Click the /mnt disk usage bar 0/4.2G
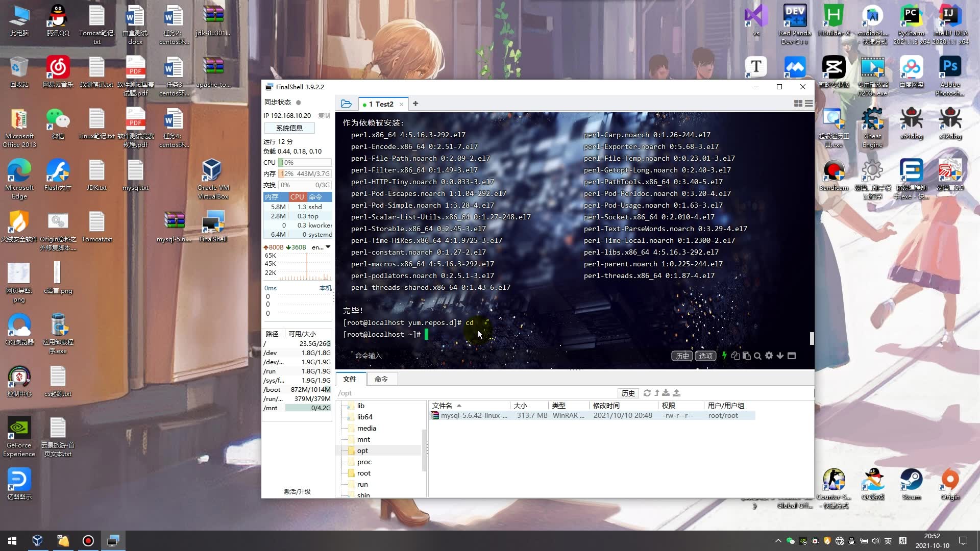Image resolution: width=980 pixels, height=551 pixels. (x=308, y=408)
